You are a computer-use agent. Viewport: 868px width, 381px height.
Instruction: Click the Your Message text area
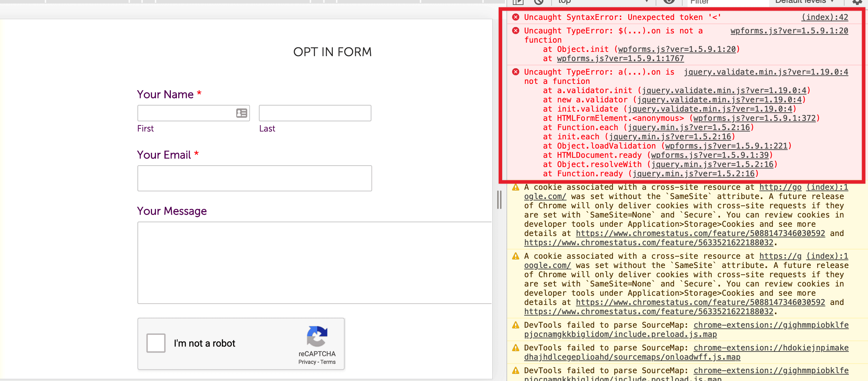coord(315,263)
